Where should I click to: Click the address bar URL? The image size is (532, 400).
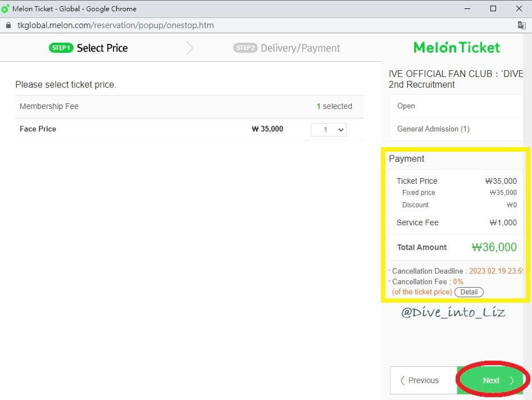(115, 25)
